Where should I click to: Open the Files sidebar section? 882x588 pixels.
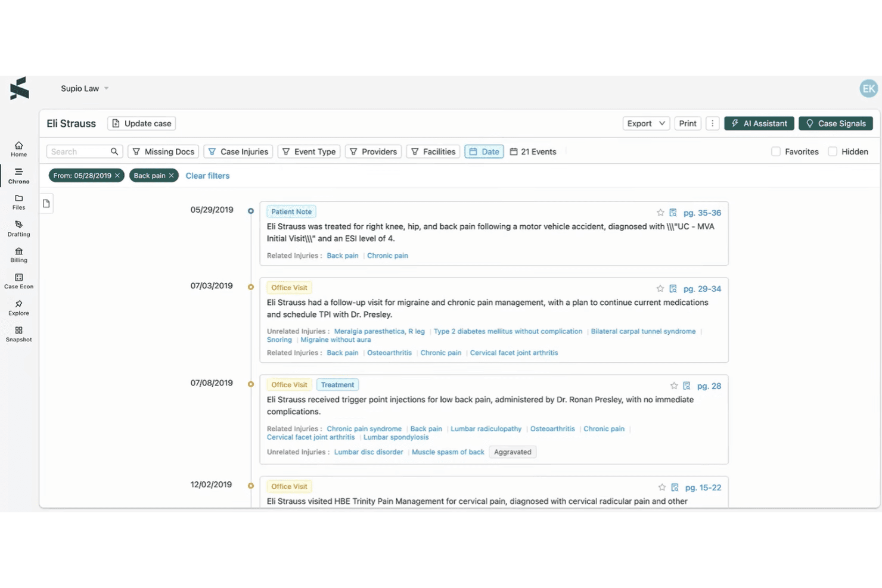coord(18,202)
